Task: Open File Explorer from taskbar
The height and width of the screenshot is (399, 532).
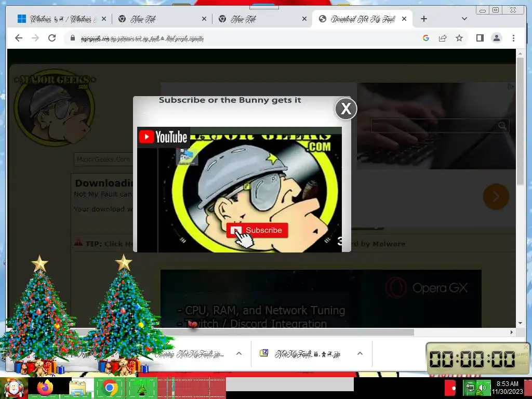Action: [77, 388]
